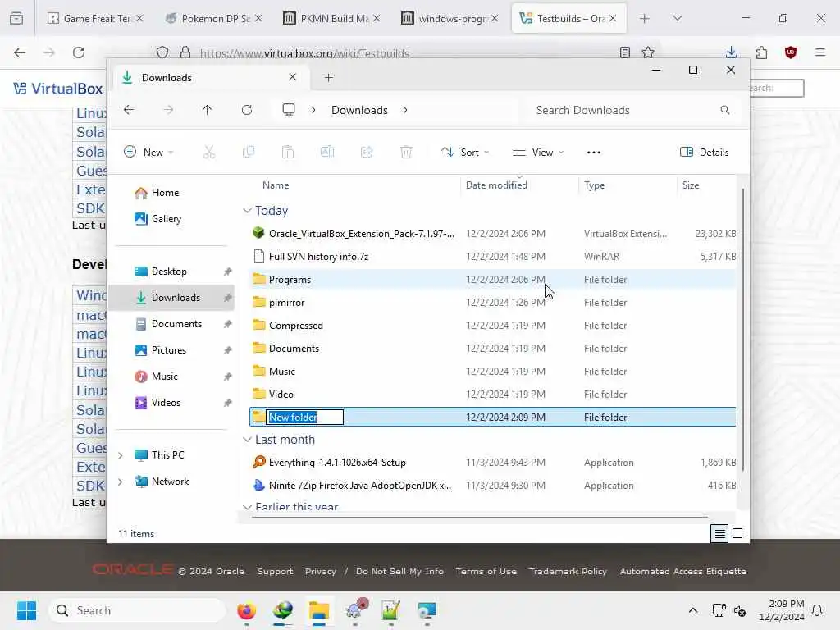Switch to PKMN Build browser tab
The width and height of the screenshot is (840, 630).
click(x=331, y=18)
